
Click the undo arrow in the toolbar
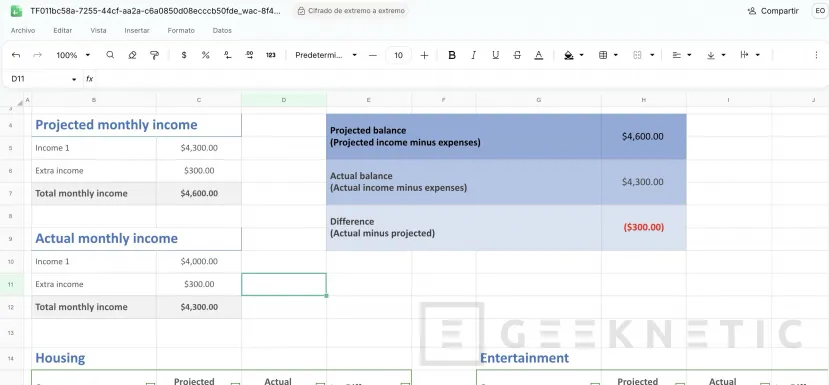16,55
